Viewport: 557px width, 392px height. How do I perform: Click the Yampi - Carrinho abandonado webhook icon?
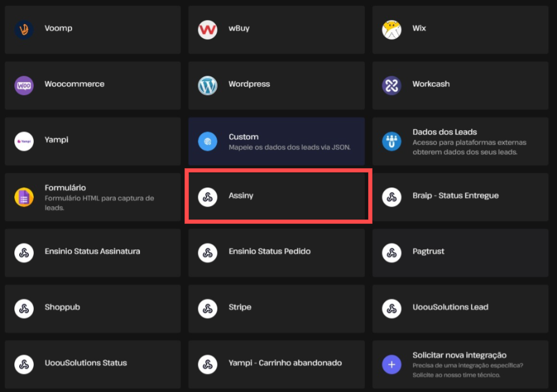pyautogui.click(x=208, y=364)
